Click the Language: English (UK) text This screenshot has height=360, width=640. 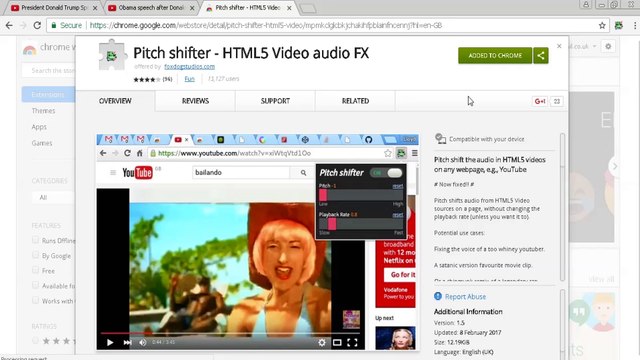(x=464, y=352)
